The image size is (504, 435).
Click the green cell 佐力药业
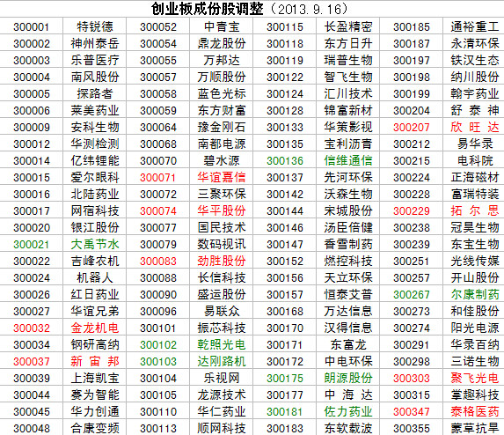click(x=348, y=411)
